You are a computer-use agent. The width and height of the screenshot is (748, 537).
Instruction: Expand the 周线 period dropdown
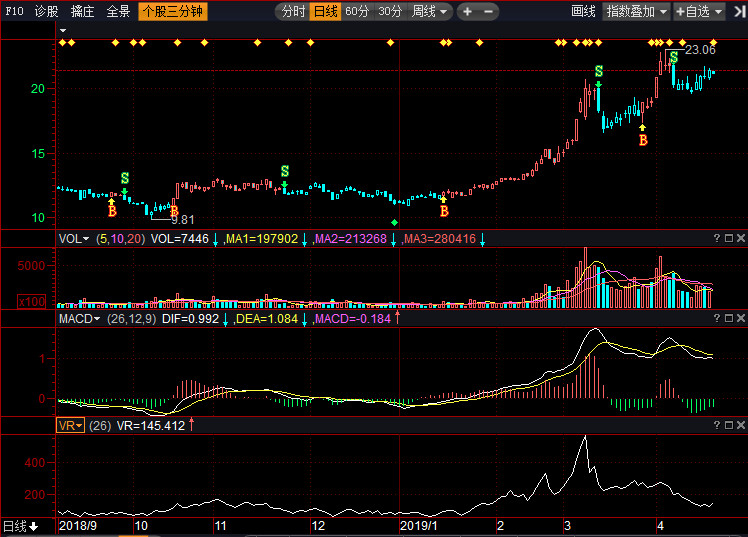tap(431, 12)
